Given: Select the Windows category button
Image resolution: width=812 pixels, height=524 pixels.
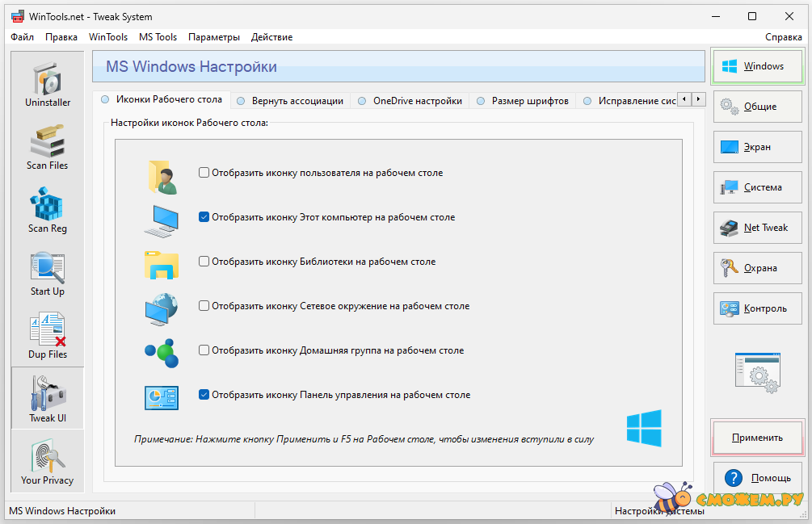Looking at the screenshot, I should point(758,66).
